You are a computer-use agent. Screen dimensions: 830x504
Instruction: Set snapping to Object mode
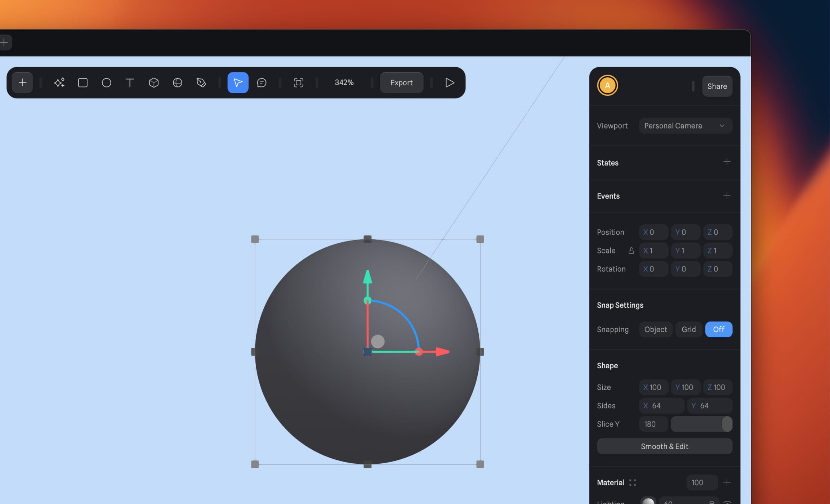coord(655,329)
